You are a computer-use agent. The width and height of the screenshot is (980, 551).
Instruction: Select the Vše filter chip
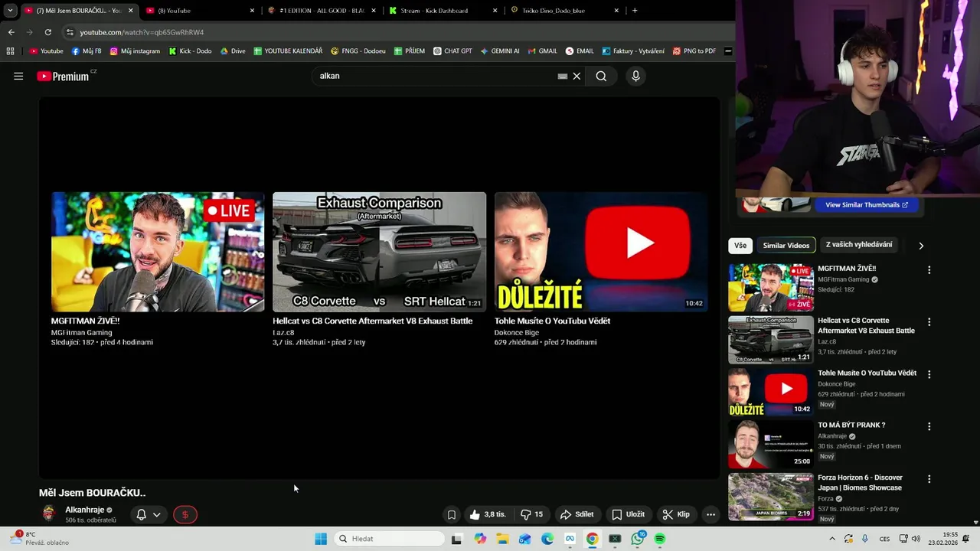tap(740, 245)
